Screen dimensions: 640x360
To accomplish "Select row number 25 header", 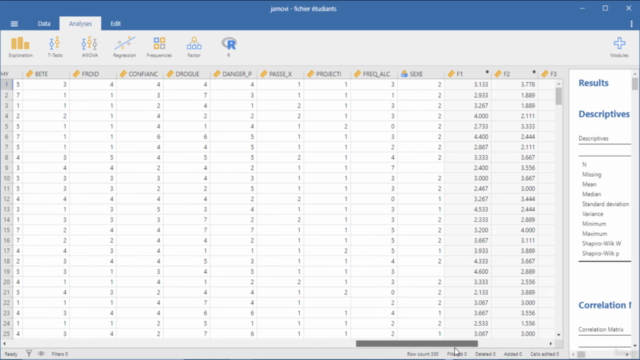I will point(7,333).
